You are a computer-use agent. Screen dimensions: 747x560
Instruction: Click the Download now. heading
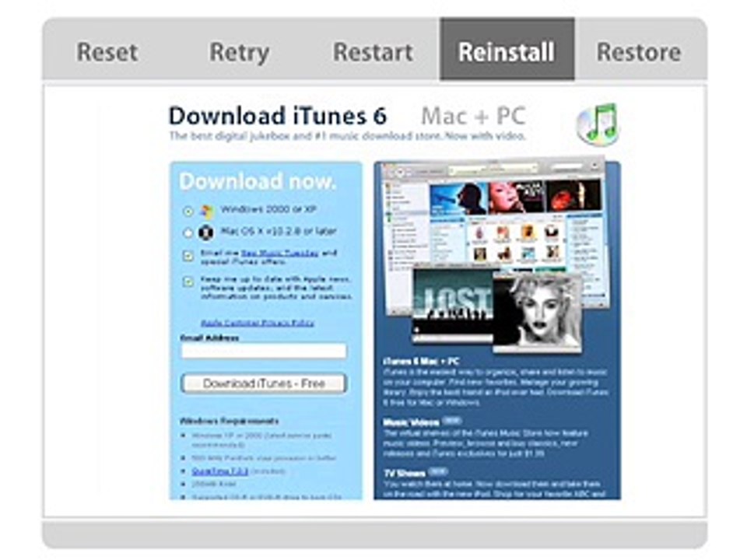258,181
